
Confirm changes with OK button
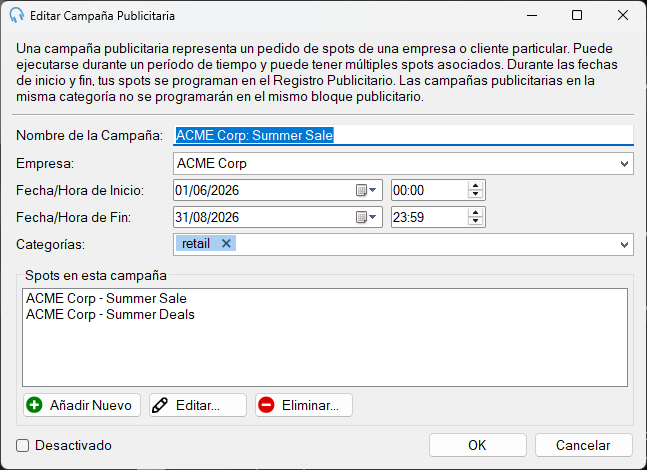(x=477, y=445)
